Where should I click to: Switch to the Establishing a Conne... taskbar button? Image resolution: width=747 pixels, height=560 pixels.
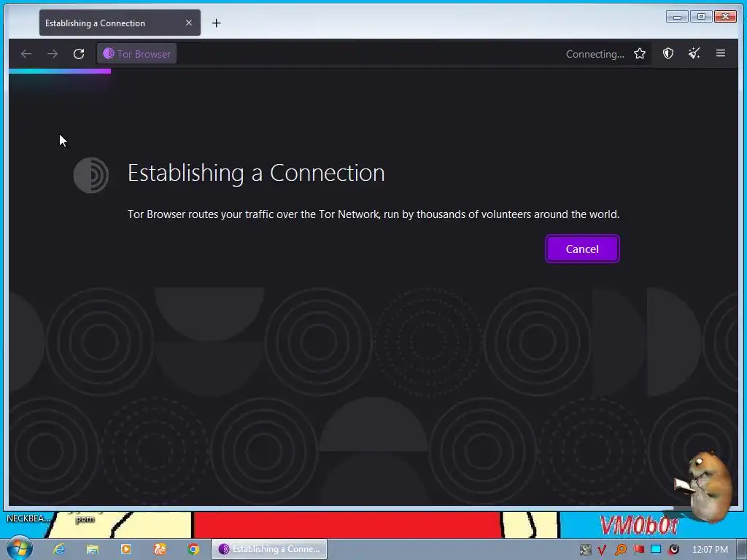click(269, 549)
